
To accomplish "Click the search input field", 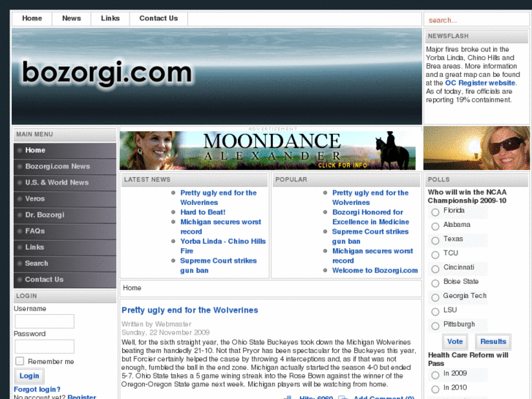I will coord(476,20).
